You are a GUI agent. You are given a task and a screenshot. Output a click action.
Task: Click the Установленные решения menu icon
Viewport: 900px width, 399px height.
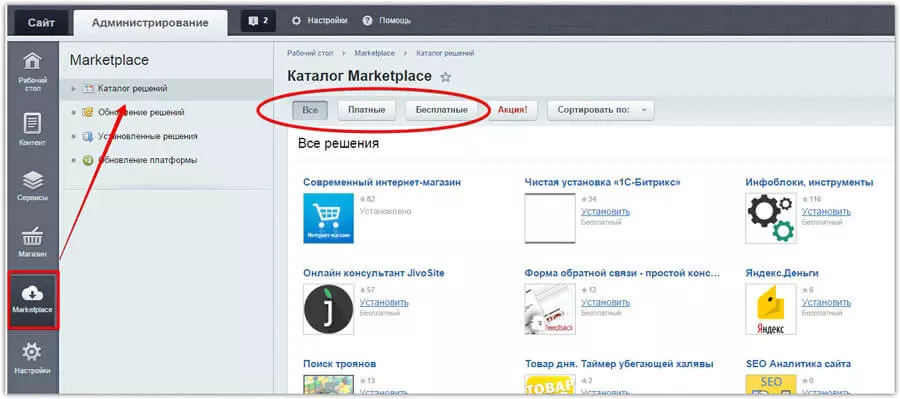pyautogui.click(x=88, y=137)
